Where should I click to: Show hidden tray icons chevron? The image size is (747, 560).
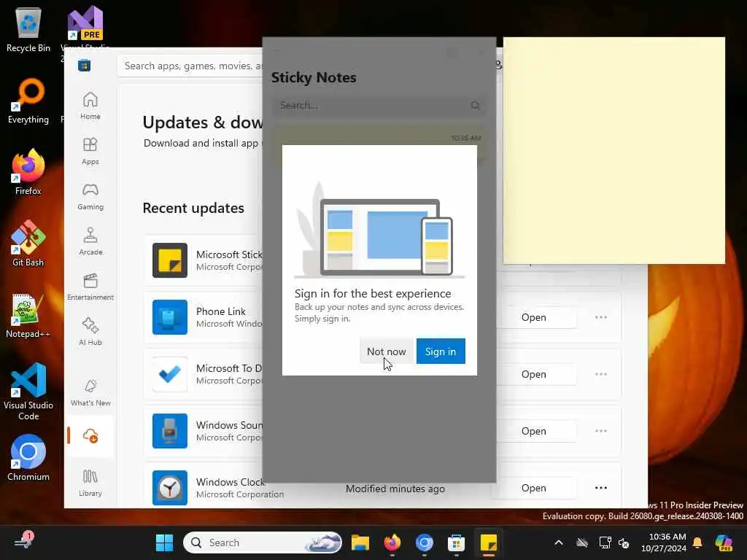point(559,542)
